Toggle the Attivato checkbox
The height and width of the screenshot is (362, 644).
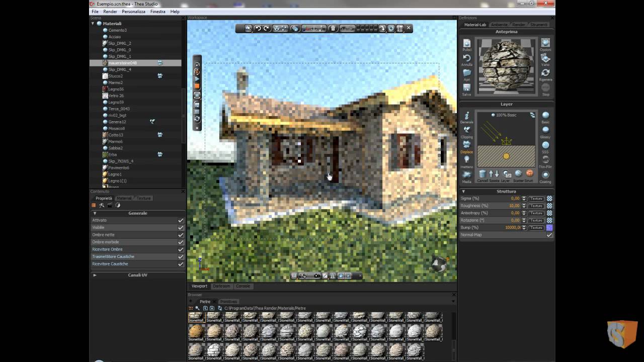[181, 220]
